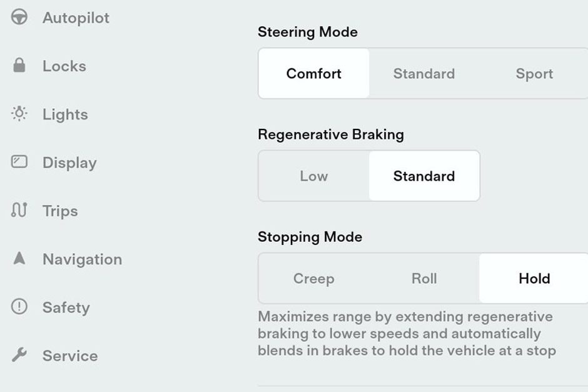Switch regenerative braking to Low
588x392 pixels.
(313, 176)
